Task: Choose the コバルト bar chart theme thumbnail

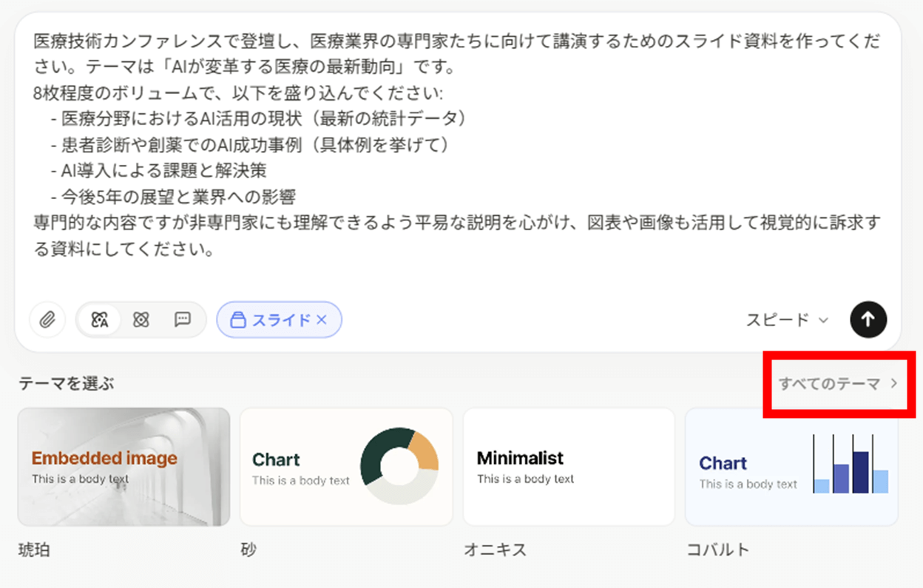Action: click(x=791, y=467)
